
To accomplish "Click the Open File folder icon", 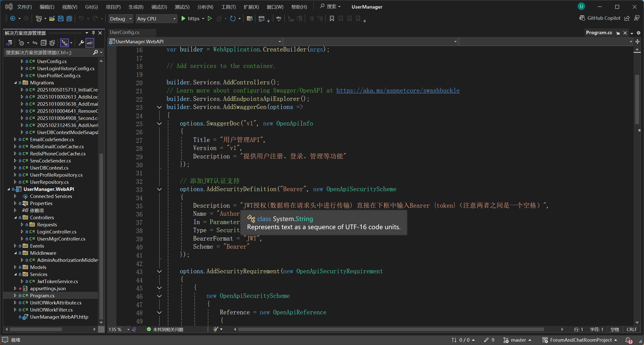I will tap(52, 19).
